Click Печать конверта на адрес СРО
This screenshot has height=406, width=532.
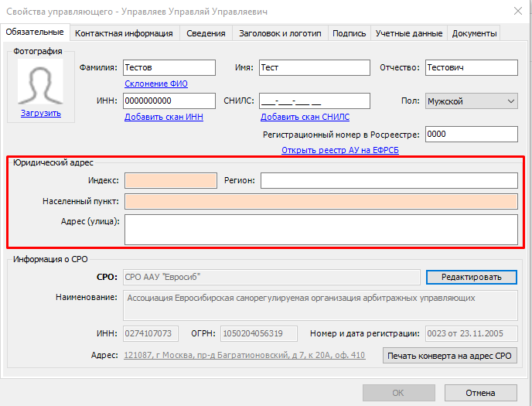click(x=449, y=356)
